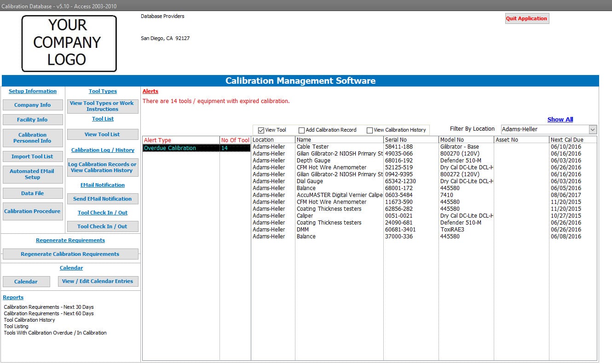Select the Cable Tester row
This screenshot has width=612, height=364.
[424, 147]
